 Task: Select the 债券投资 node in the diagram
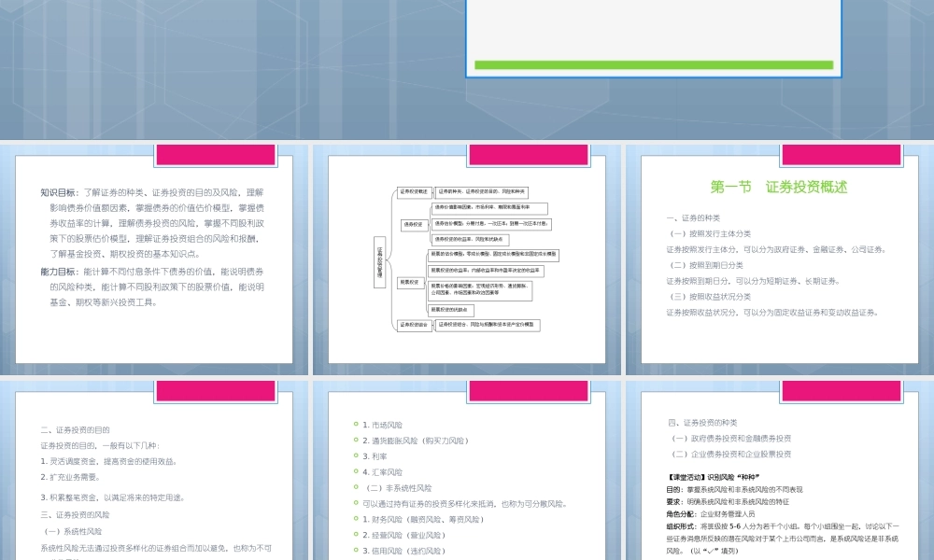[415, 225]
